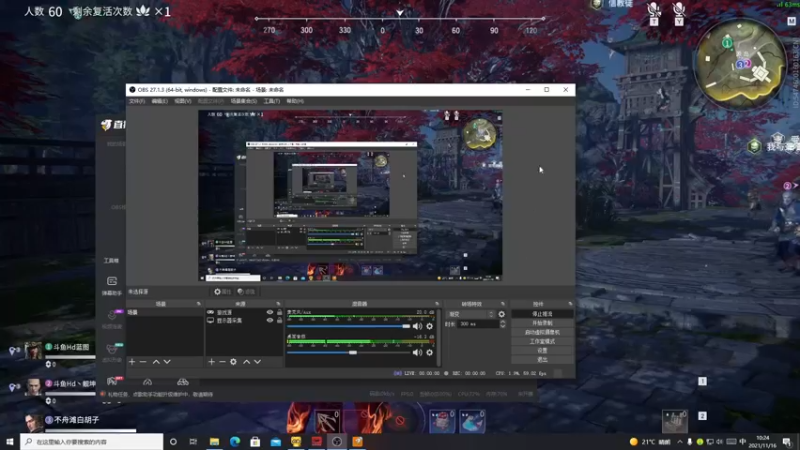Move source up in Sources panel
Image resolution: width=800 pixels, height=450 pixels.
point(246,362)
